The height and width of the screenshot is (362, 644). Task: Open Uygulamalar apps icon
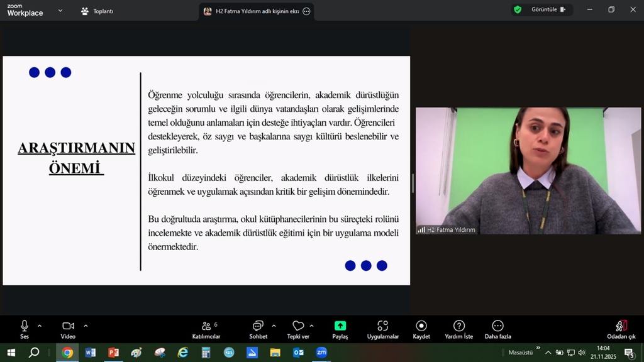click(382, 326)
